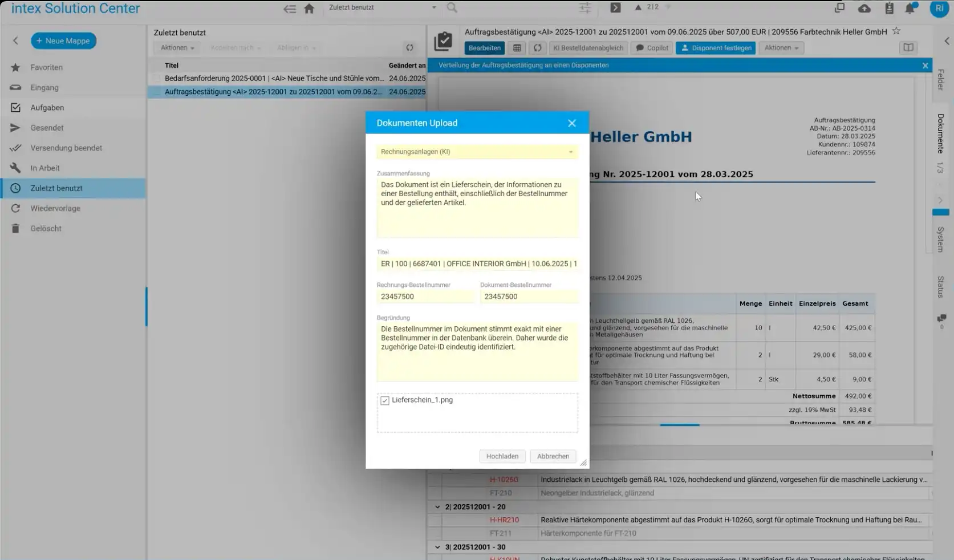Collapse the 2| 202512001 - 20 group
This screenshot has height=560, width=954.
(x=437, y=507)
